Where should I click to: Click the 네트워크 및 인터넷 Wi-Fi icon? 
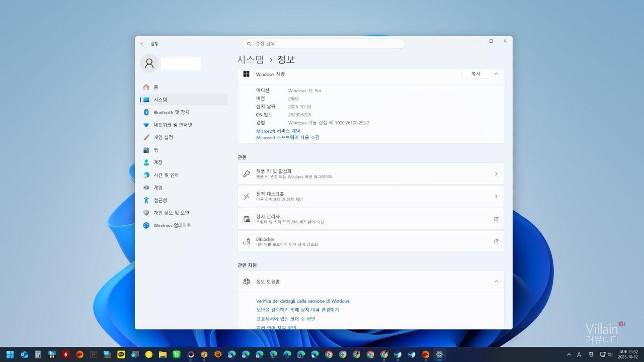click(x=146, y=125)
